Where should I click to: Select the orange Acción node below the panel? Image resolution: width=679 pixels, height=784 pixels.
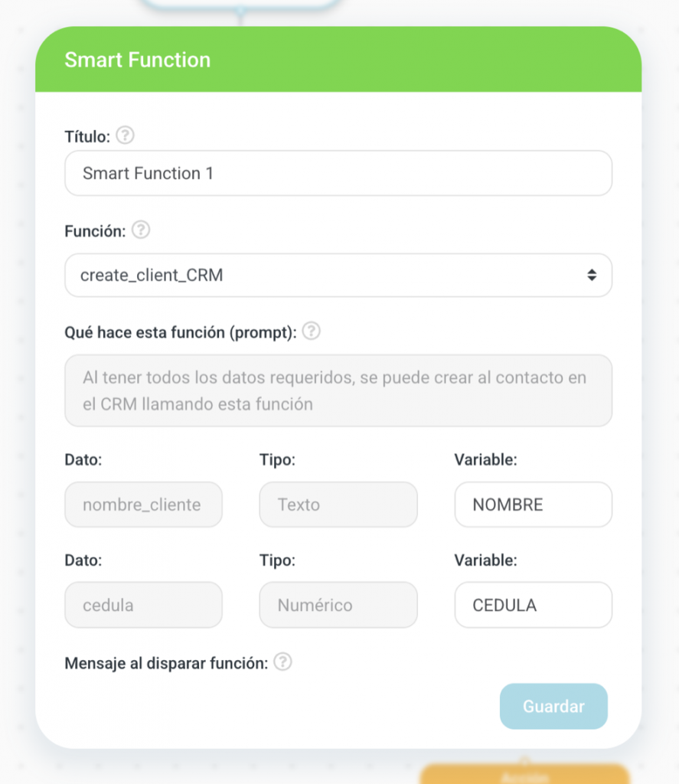click(x=525, y=775)
